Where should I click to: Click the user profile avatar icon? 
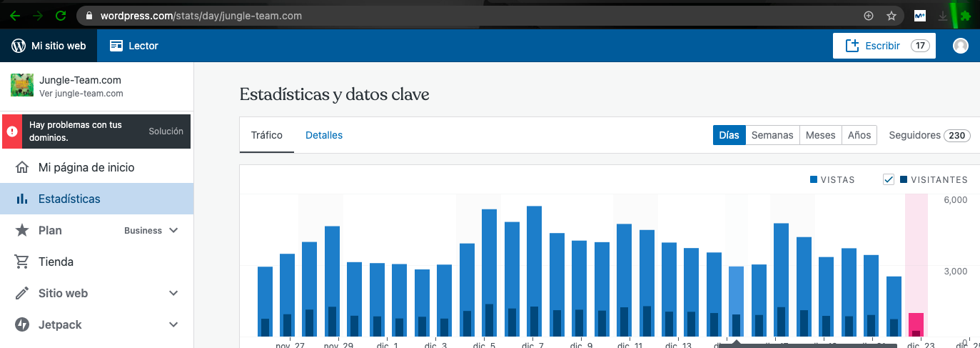coord(961,46)
